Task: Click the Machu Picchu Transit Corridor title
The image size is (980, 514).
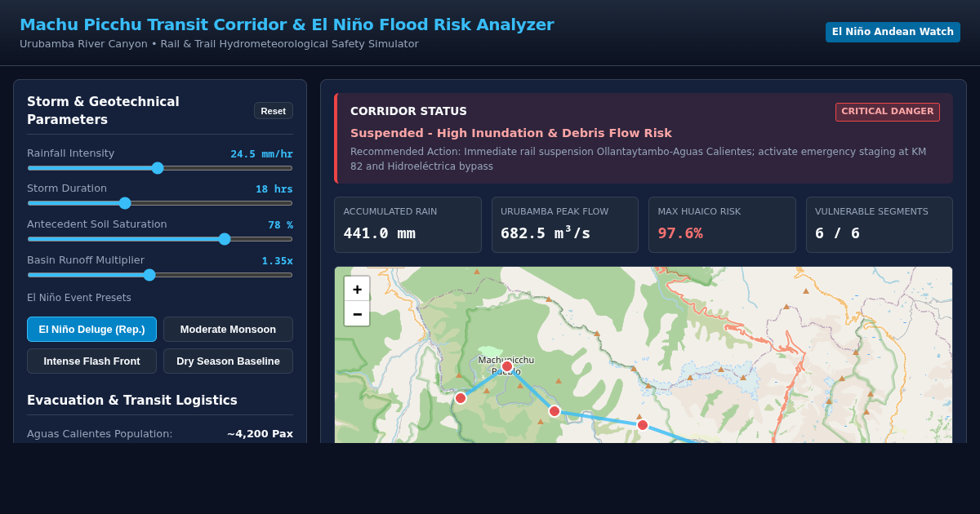Action: pos(287,24)
